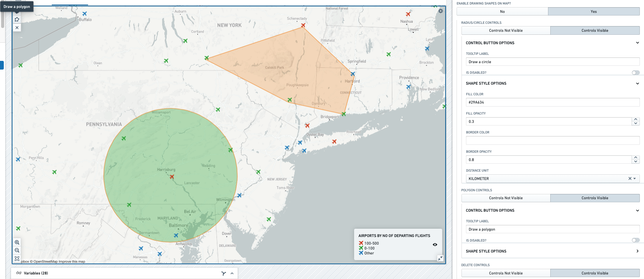Toggle circle control Is Disabled switch
The image size is (644, 279).
pyautogui.click(x=636, y=73)
